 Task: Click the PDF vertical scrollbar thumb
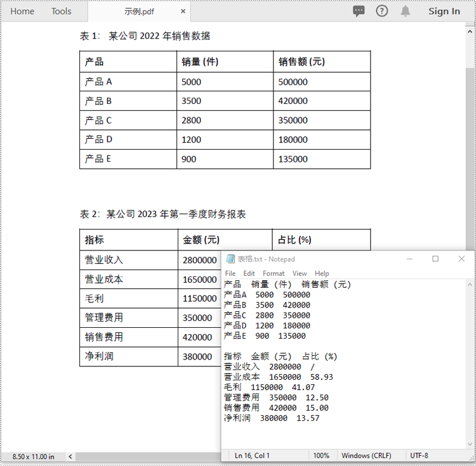470,158
